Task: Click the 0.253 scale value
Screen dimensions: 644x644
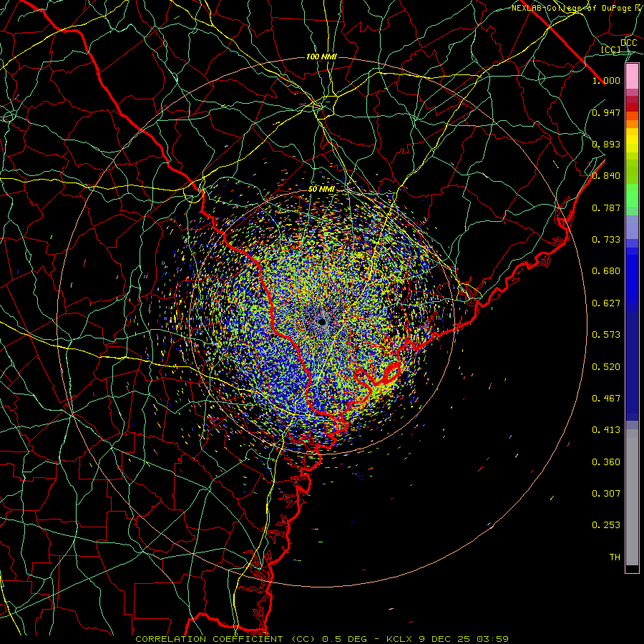Action: click(x=606, y=525)
